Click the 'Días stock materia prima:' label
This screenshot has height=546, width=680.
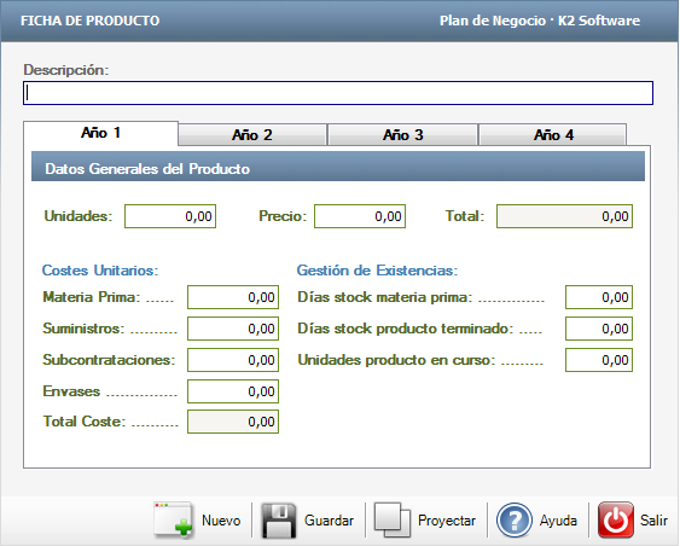385,297
